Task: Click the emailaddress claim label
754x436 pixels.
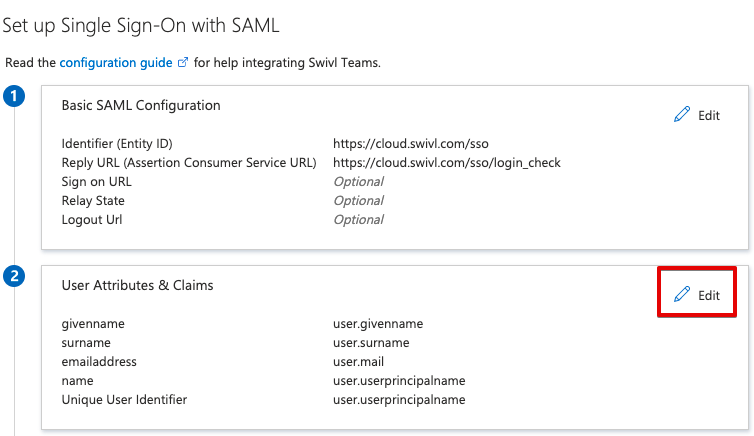Action: (x=99, y=361)
